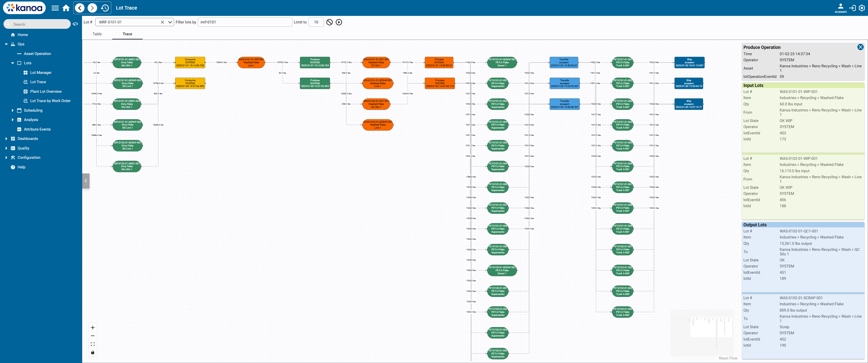Close the Produce Operation panel
Screen dimensions: 868x363
coord(860,47)
